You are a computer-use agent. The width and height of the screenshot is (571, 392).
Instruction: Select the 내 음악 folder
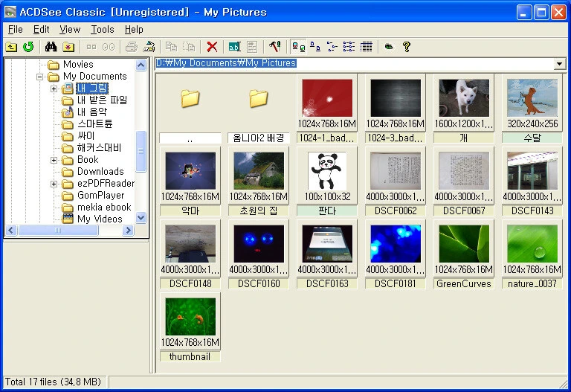coord(91,112)
